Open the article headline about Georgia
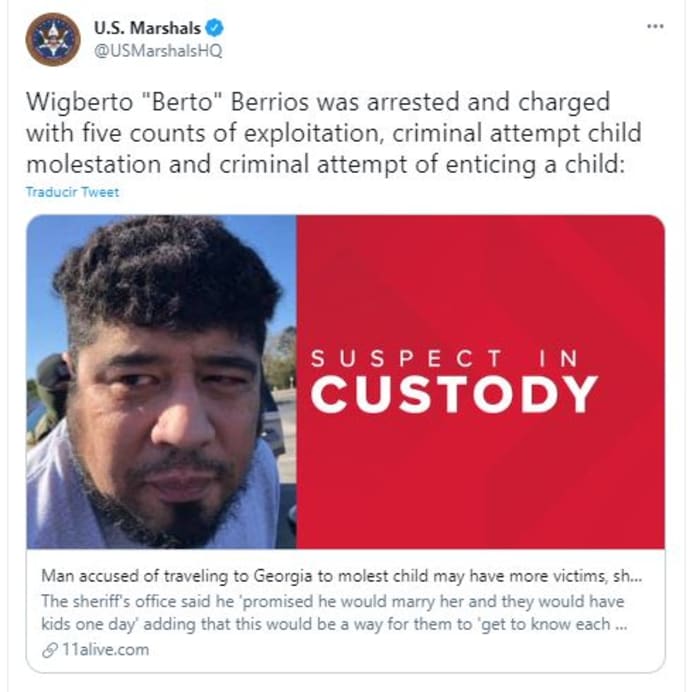This screenshot has width=700, height=692. 342,576
